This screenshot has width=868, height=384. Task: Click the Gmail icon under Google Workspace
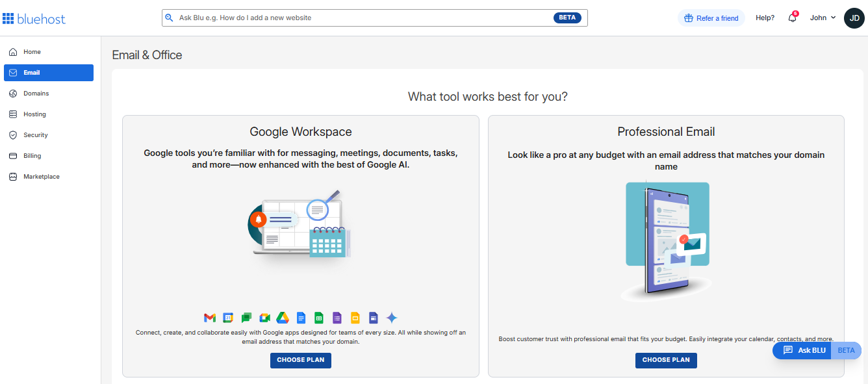click(210, 318)
